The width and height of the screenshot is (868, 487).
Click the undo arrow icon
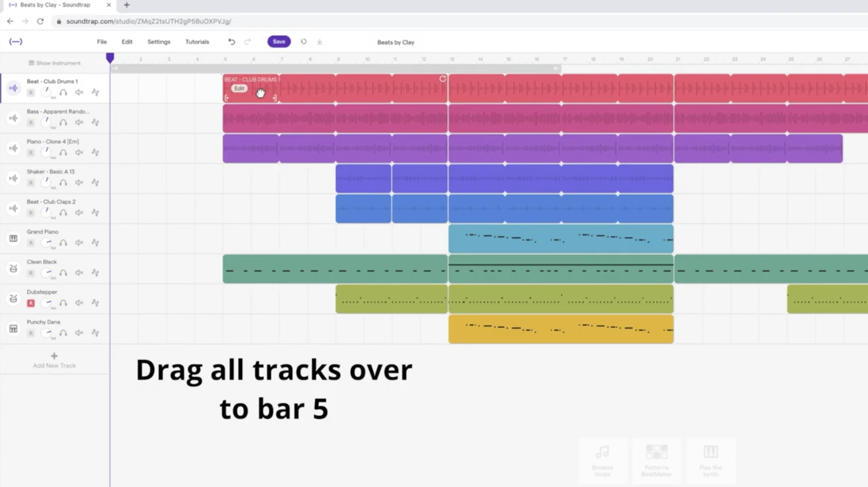coord(231,42)
